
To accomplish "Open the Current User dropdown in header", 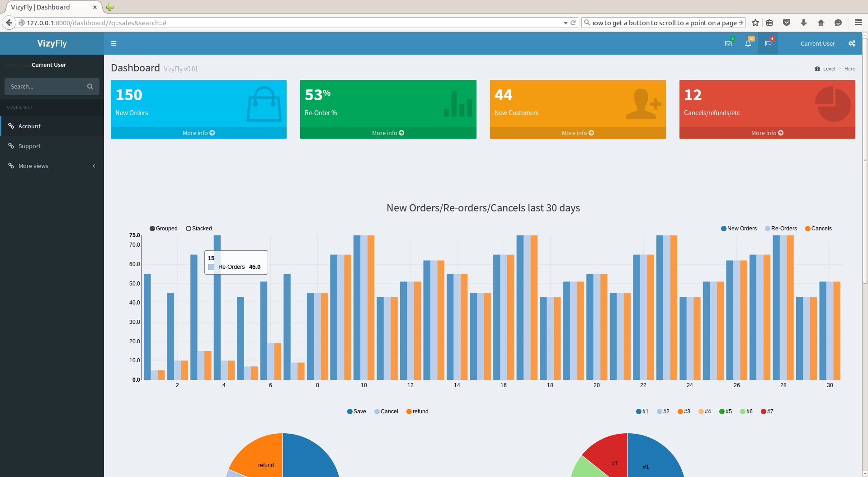I will click(x=817, y=43).
